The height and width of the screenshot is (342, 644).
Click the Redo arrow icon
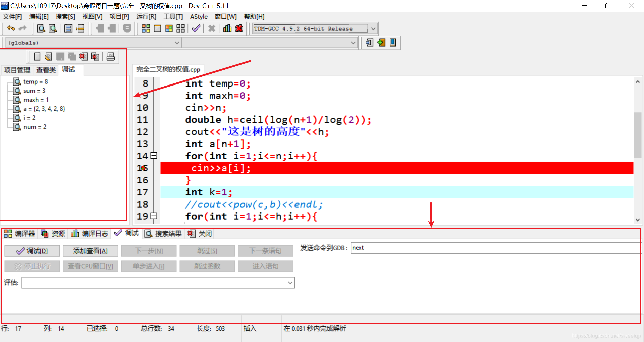click(22, 28)
